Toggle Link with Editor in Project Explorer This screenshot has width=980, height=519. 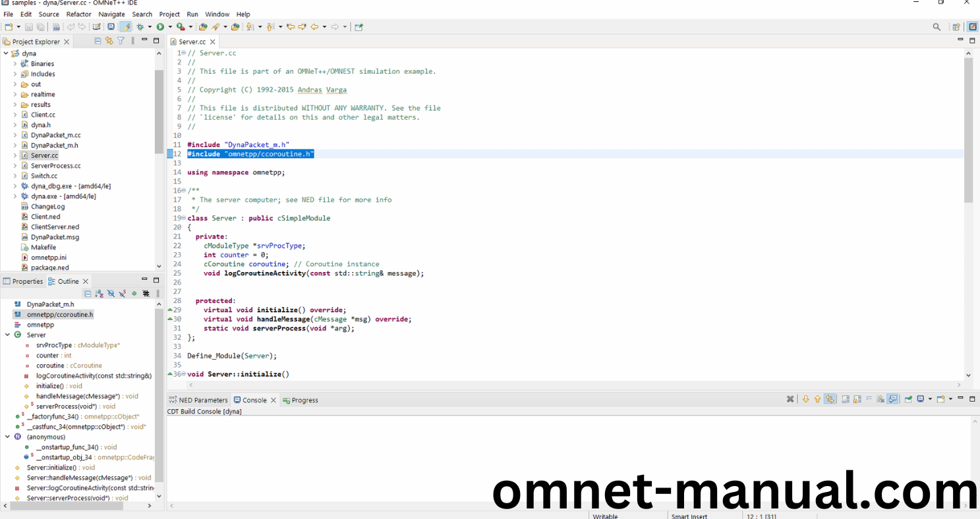pyautogui.click(x=109, y=41)
